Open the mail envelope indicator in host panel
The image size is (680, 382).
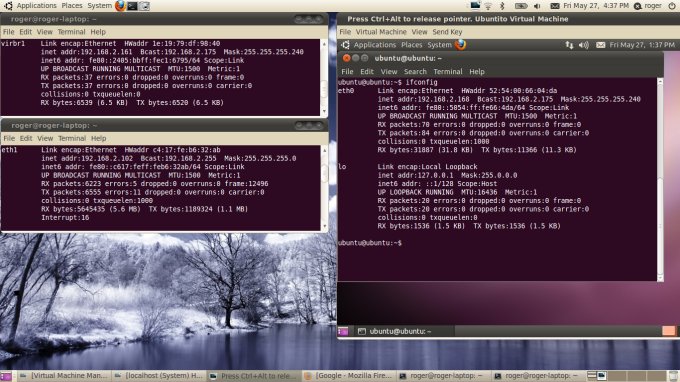click(555, 6)
